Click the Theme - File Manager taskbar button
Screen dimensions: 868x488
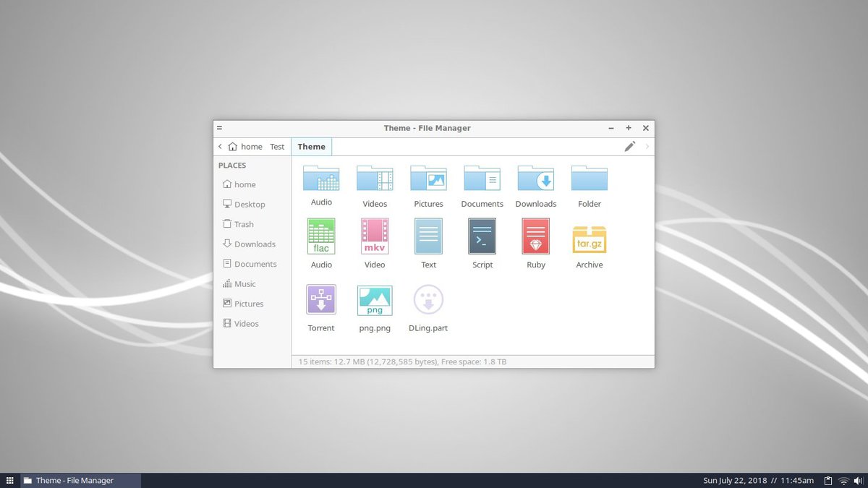[80, 480]
